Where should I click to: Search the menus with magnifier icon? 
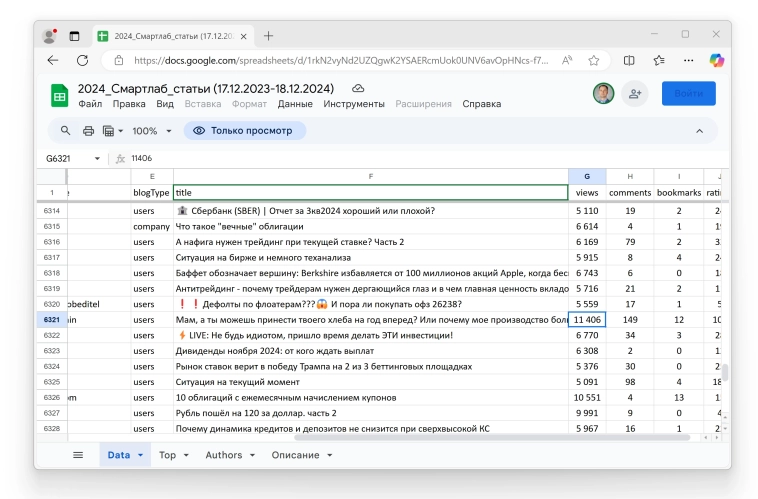[x=65, y=131]
